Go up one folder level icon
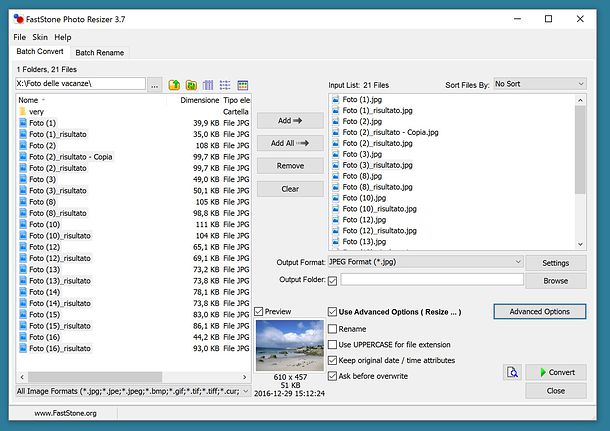Screen dimensions: 610x431 (174, 85)
